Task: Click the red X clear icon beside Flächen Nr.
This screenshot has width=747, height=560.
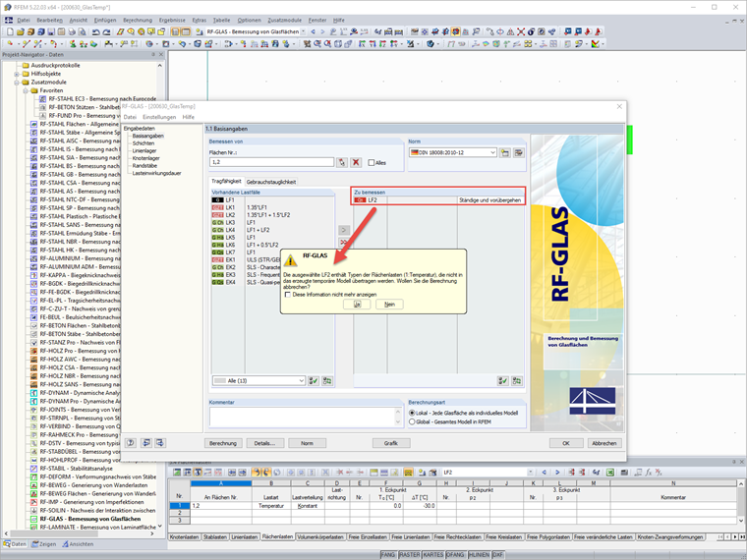Action: click(356, 162)
